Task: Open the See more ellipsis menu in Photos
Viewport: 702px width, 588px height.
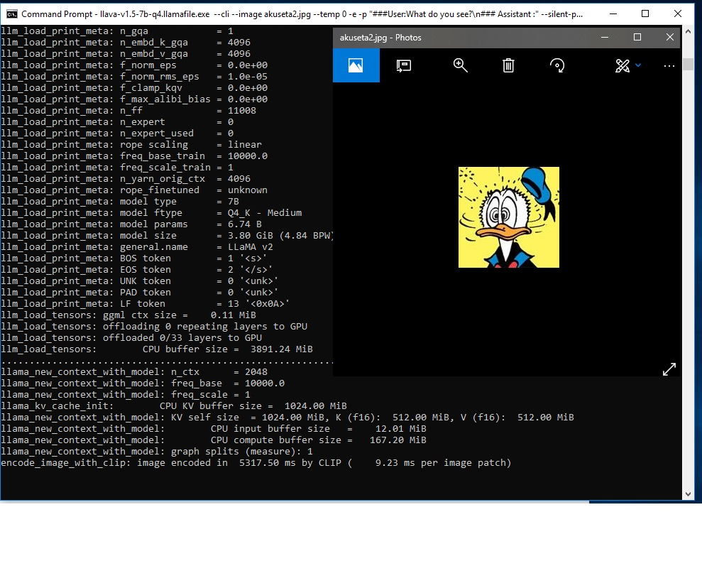Action: 669,66
